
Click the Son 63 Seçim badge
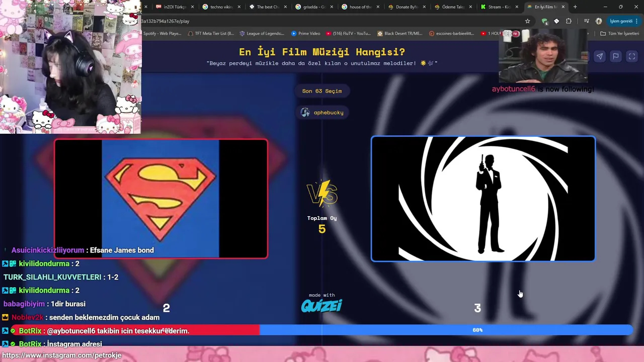click(322, 91)
